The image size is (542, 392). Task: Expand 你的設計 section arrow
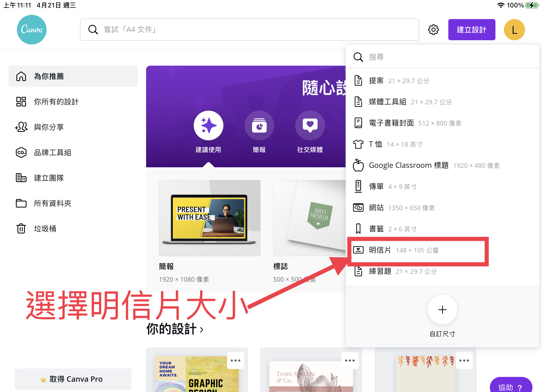tap(202, 330)
